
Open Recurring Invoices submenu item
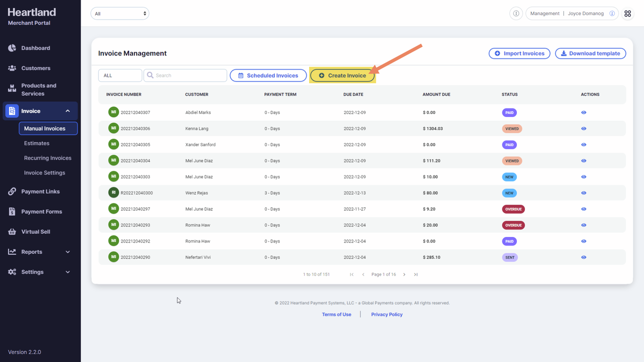pos(47,158)
